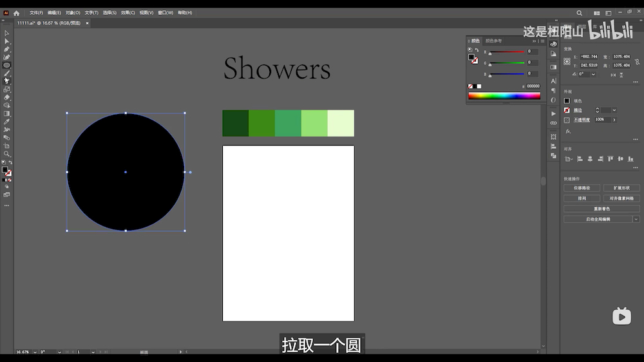This screenshot has width=644, height=362.
Task: Select the Eraser tool
Action: click(x=6, y=97)
